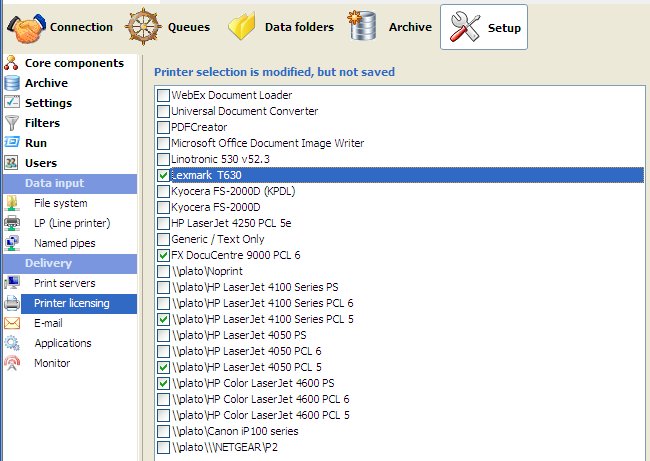Enable the PDFCreator printer checkbox
650x461 pixels.
click(163, 127)
